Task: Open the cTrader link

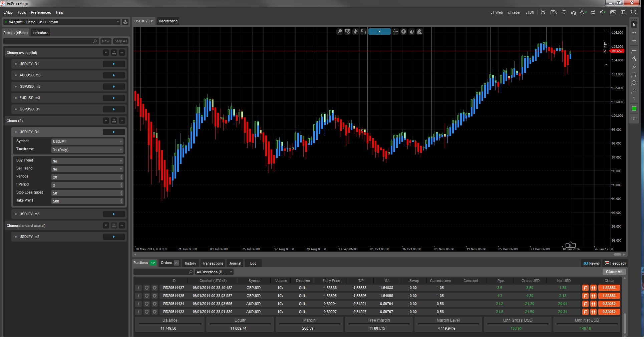Action: 514,12
